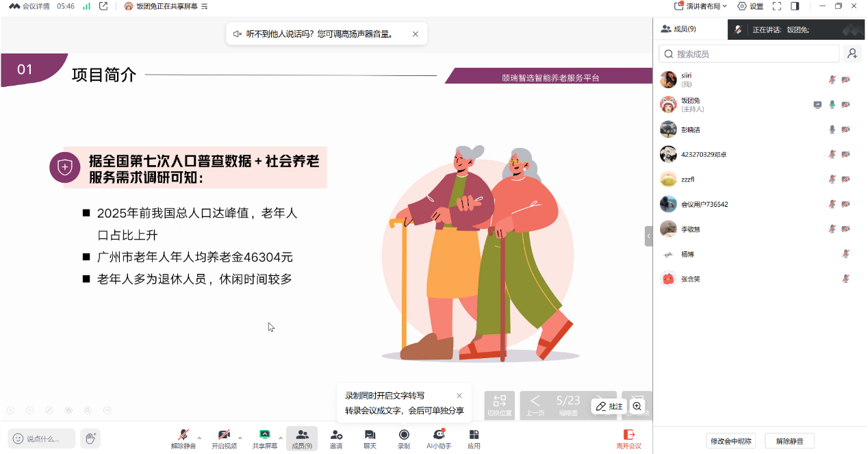Click the 修改会中昵称 button

coord(730,440)
